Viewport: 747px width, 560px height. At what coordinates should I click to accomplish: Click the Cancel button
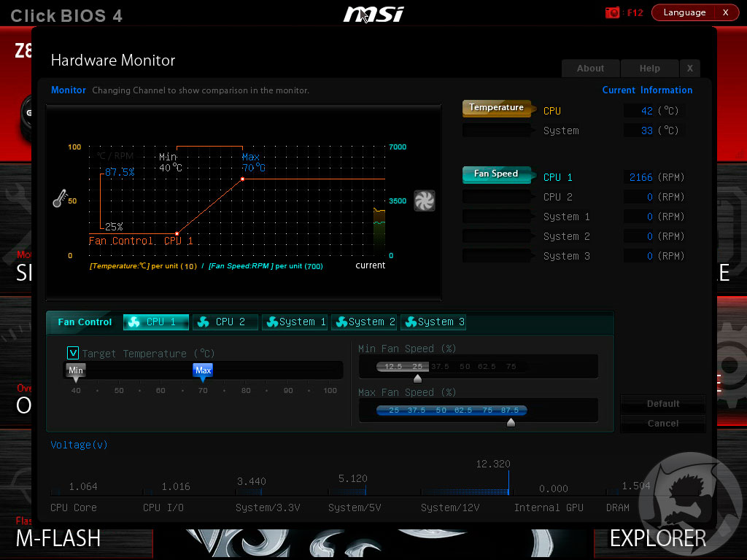coord(662,424)
